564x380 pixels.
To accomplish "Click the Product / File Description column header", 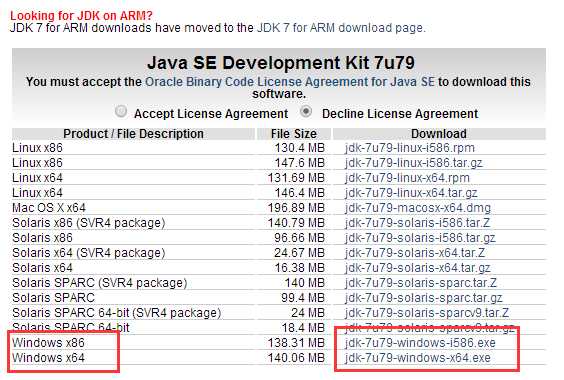I will 133,134.
